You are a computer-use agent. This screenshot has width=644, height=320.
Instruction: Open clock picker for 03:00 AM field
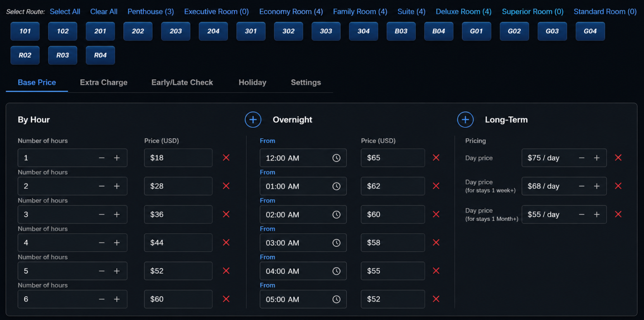point(337,243)
